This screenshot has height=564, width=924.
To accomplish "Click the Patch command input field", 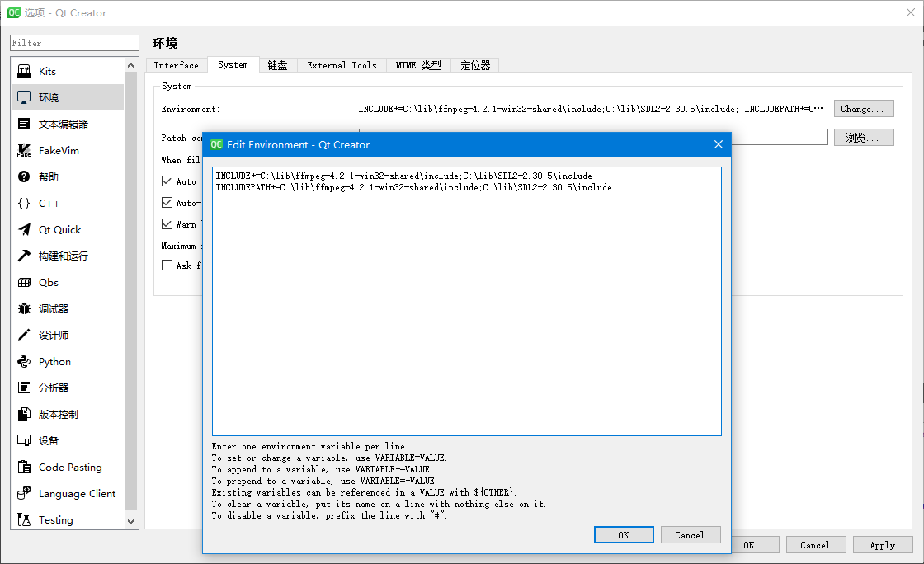I will pos(779,137).
